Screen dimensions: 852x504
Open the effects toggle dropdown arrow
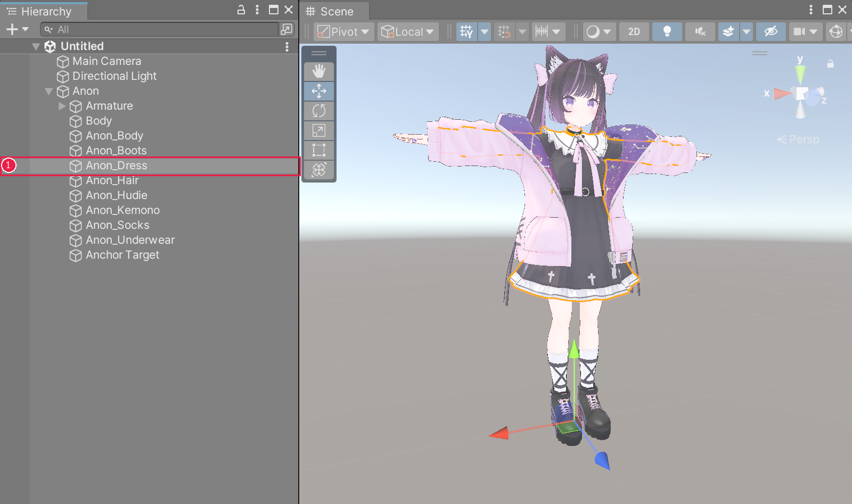click(747, 32)
